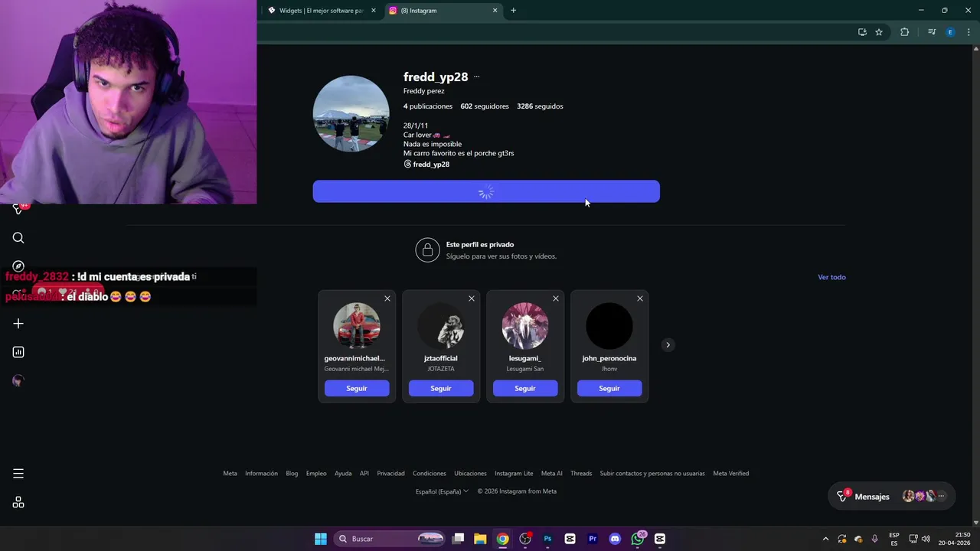Screen dimensions: 980x551
Task: Open the media controls icon in Chrome
Action: pos(932,32)
